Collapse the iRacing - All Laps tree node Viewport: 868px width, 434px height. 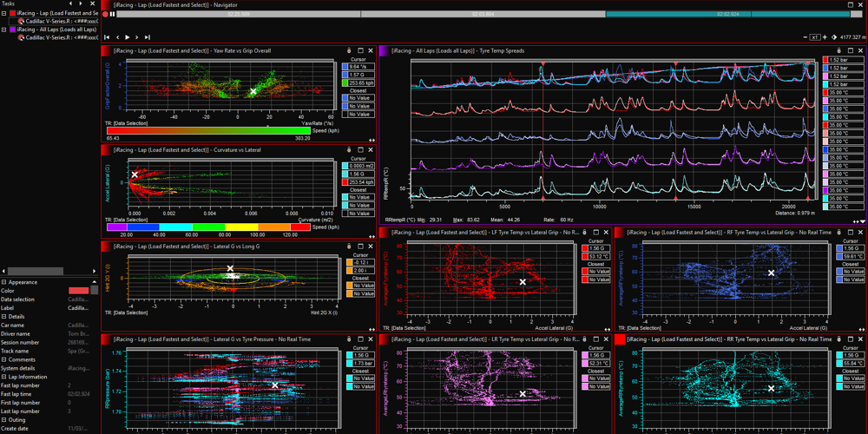coord(3,30)
